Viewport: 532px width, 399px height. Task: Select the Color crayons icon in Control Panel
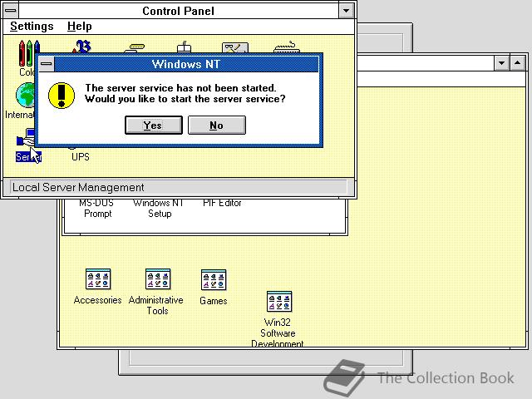28,53
